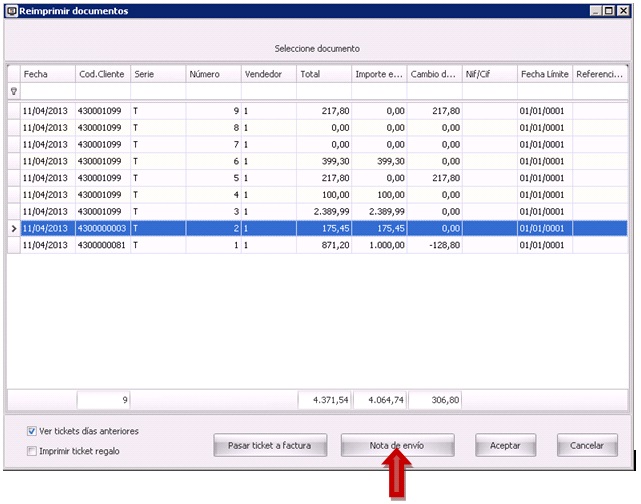Click the filter row funnel icon
This screenshot has height=504, width=641.
pos(13,90)
